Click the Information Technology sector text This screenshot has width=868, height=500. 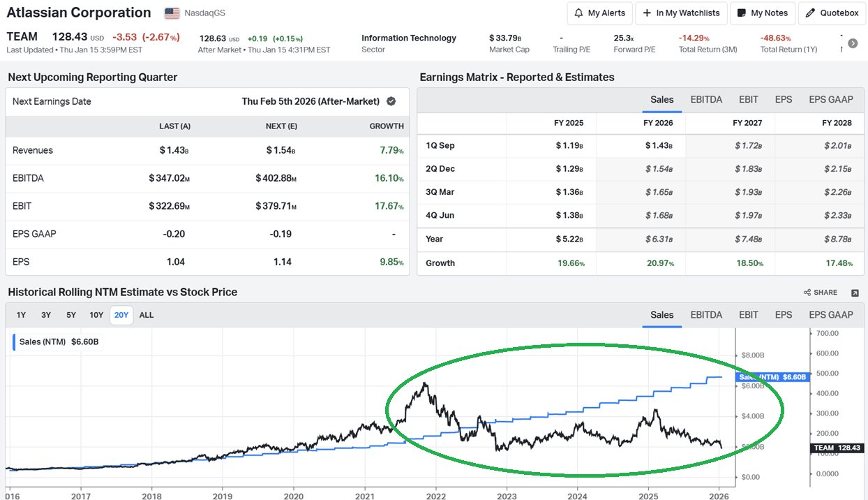click(x=409, y=38)
